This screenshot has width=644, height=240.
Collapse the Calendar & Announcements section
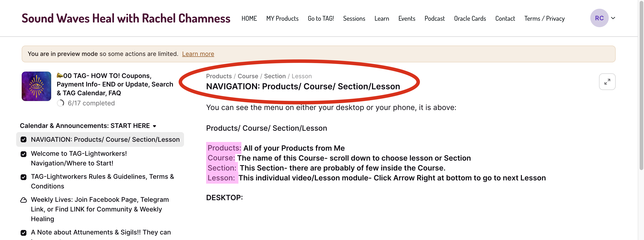154,126
